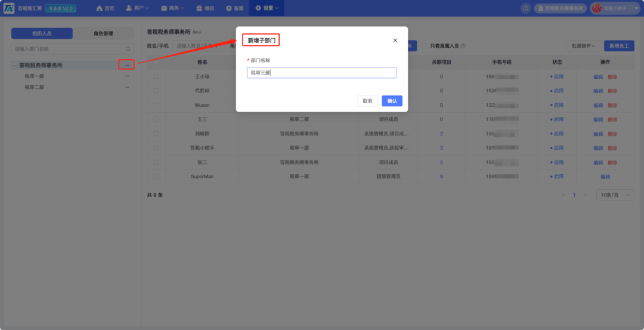
Task: Click 编辑 for Wusen
Action: pyautogui.click(x=598, y=105)
